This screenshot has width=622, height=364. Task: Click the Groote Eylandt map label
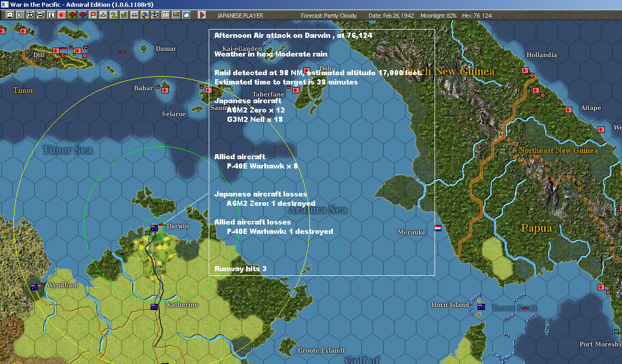[x=321, y=350]
